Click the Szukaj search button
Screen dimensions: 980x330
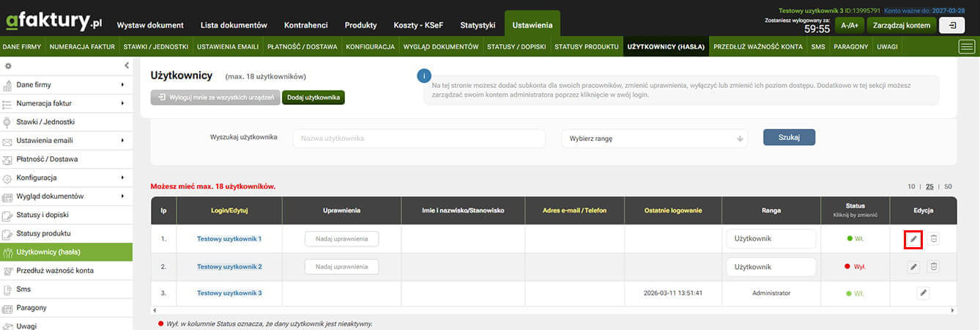(789, 137)
